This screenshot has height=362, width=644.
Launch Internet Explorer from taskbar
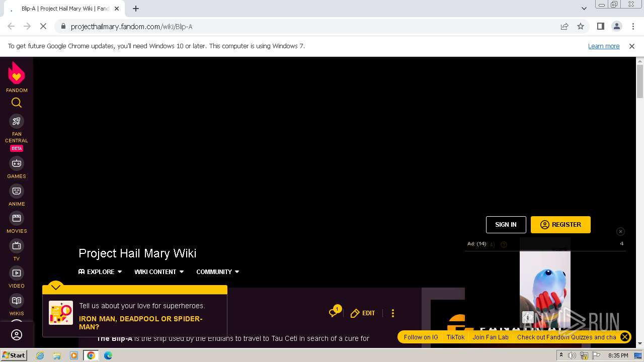40,355
